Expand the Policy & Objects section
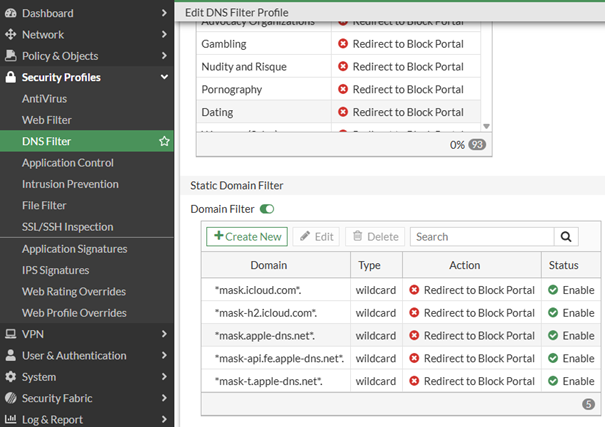605x427 pixels. [x=164, y=56]
